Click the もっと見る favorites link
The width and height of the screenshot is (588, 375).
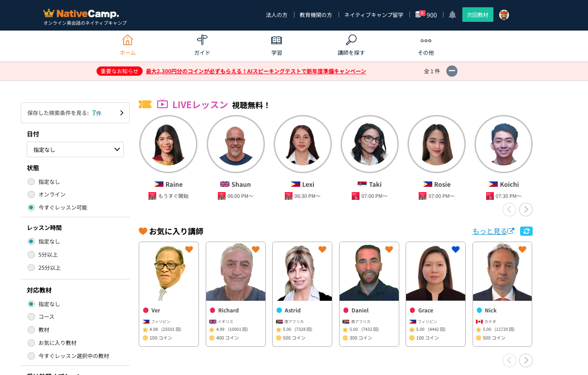[493, 231]
